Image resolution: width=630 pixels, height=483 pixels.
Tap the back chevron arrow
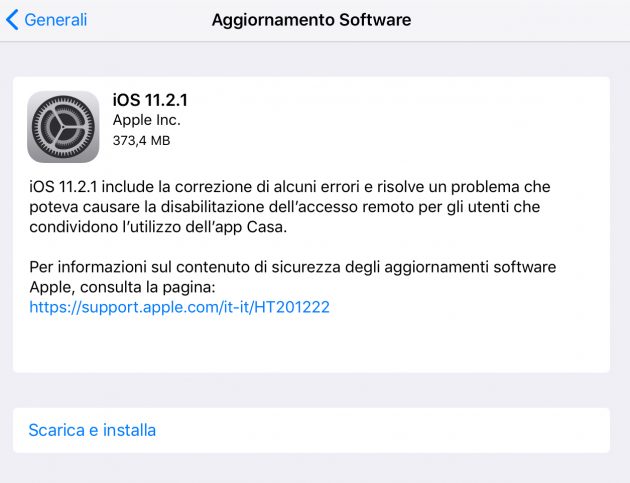pos(12,20)
